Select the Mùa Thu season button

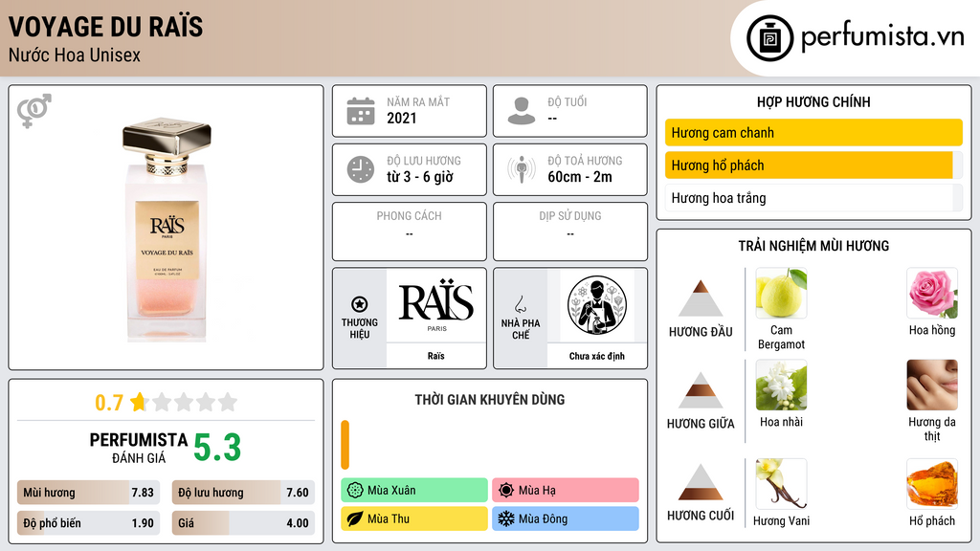click(414, 518)
